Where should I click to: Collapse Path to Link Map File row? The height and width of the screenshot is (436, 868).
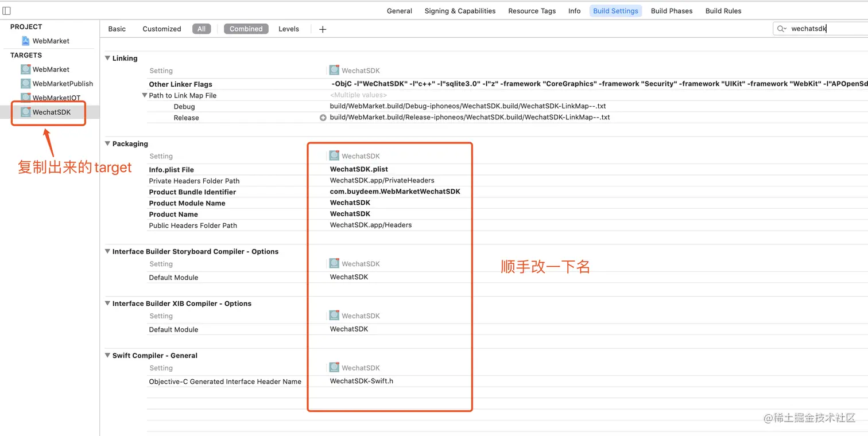(145, 95)
